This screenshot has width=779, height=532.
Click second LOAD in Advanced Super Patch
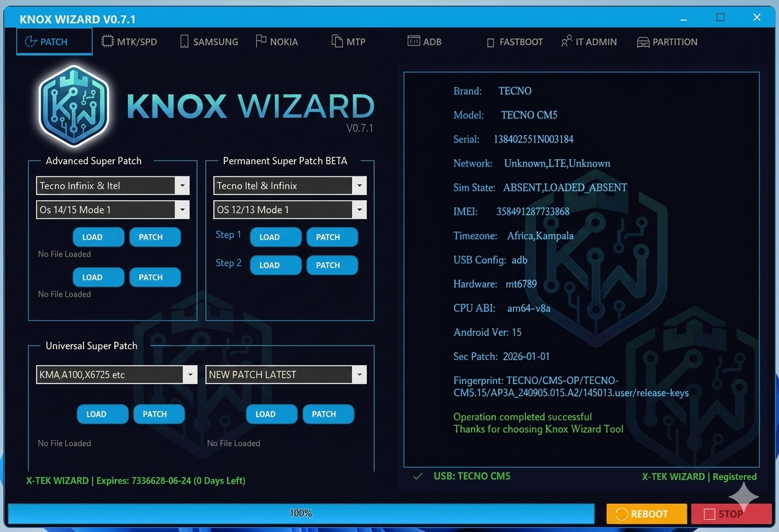click(99, 277)
